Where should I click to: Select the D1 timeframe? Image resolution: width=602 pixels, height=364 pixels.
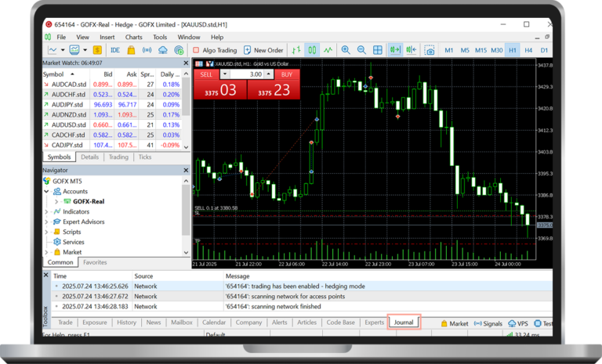[x=544, y=50]
